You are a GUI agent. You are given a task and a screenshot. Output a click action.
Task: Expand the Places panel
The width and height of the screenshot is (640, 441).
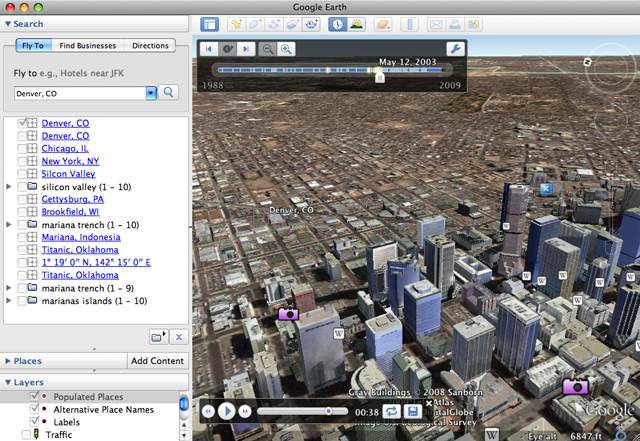[x=9, y=360]
